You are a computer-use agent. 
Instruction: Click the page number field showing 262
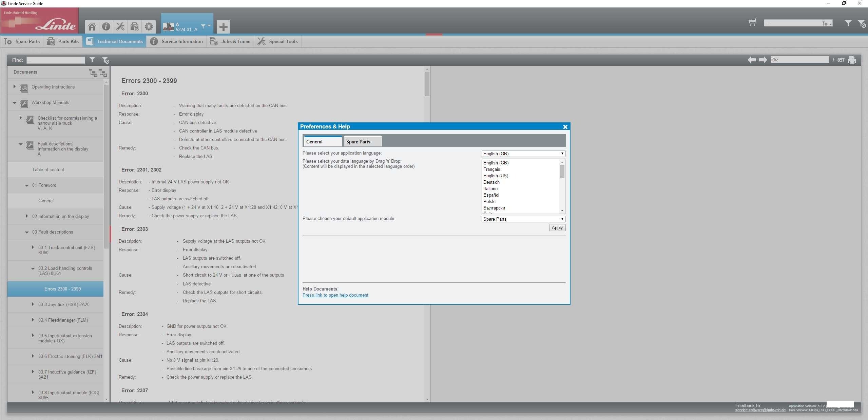point(799,60)
